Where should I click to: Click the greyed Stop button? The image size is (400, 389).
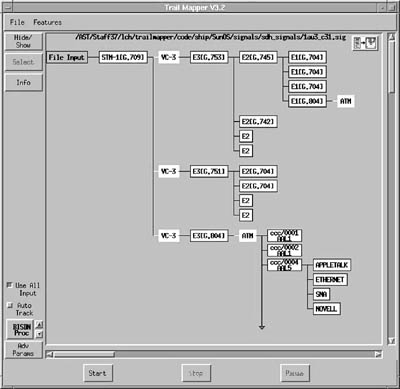point(196,373)
